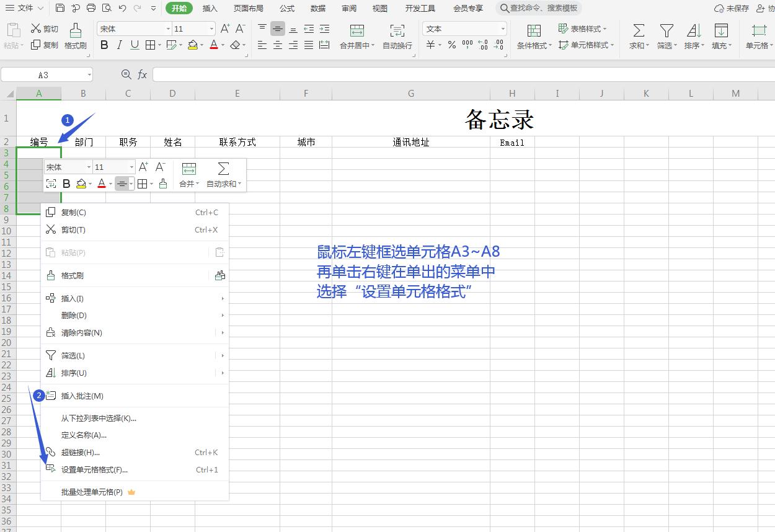
Task: Click 自动求和 in the mini toolbar
Action: click(224, 175)
